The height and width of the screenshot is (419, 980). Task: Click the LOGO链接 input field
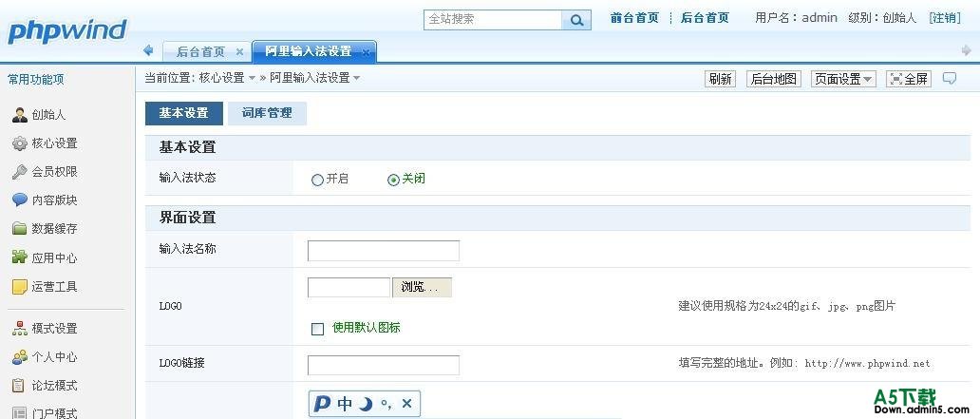point(383,365)
